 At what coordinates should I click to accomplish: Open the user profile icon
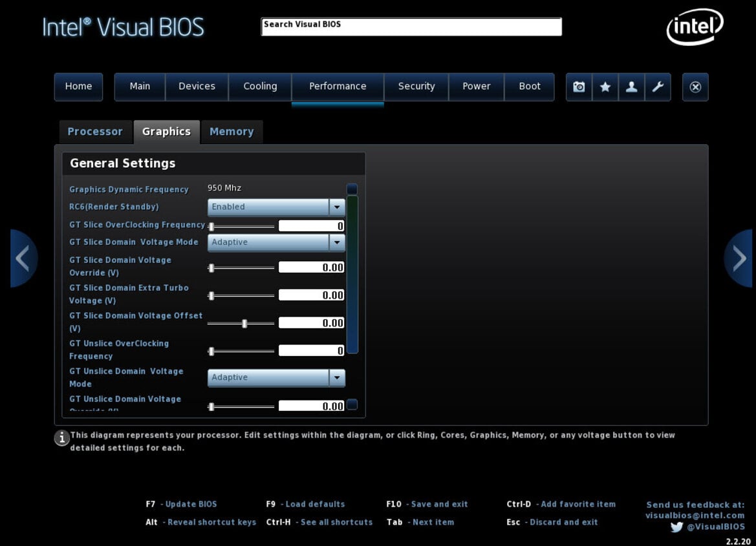point(631,87)
